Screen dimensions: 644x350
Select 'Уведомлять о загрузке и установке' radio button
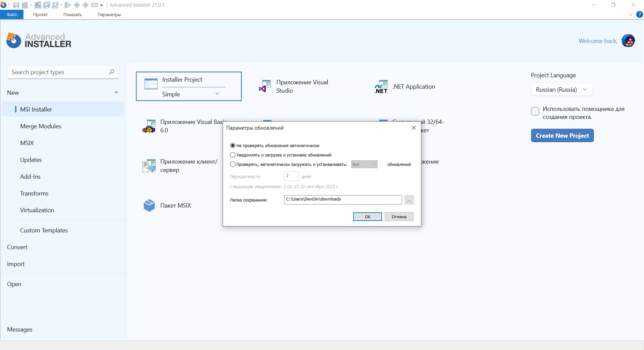pos(233,155)
